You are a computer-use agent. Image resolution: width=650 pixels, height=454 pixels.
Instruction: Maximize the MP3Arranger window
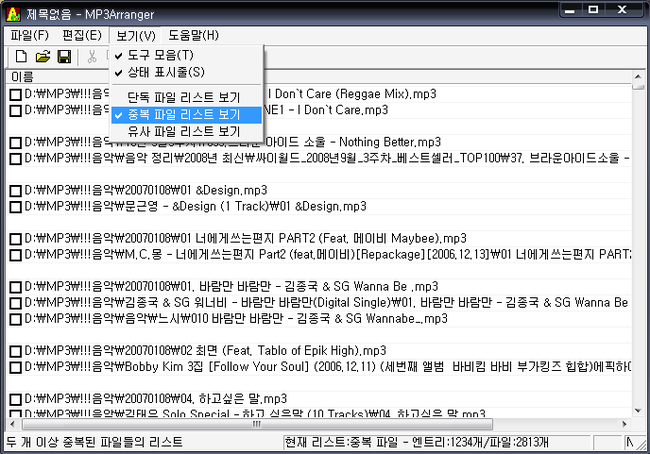tap(594, 10)
